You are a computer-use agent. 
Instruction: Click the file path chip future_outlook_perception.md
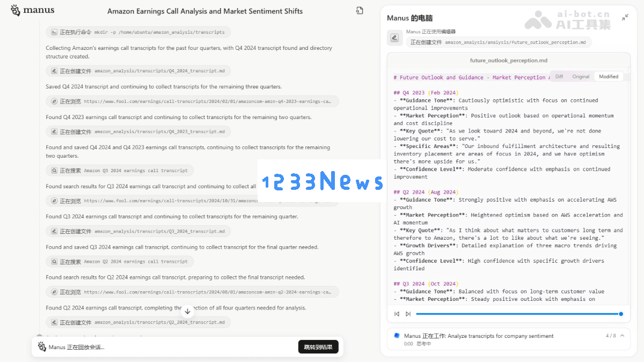499,42
